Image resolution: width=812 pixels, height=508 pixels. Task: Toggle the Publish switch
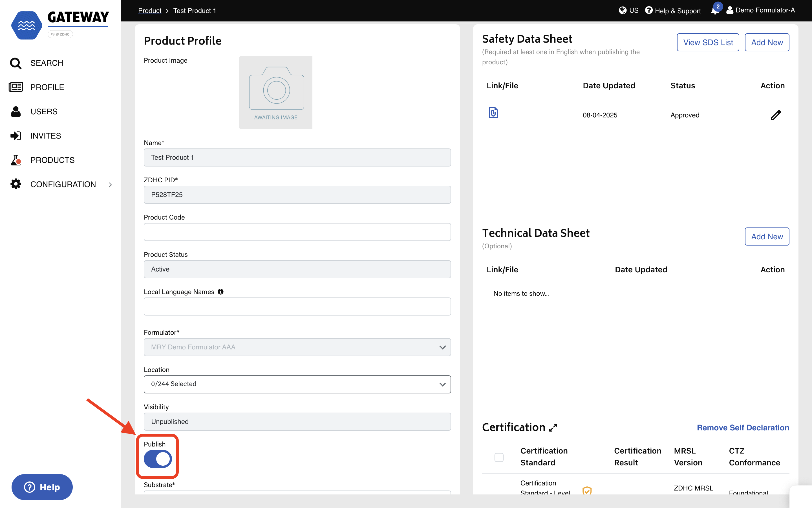click(x=158, y=459)
